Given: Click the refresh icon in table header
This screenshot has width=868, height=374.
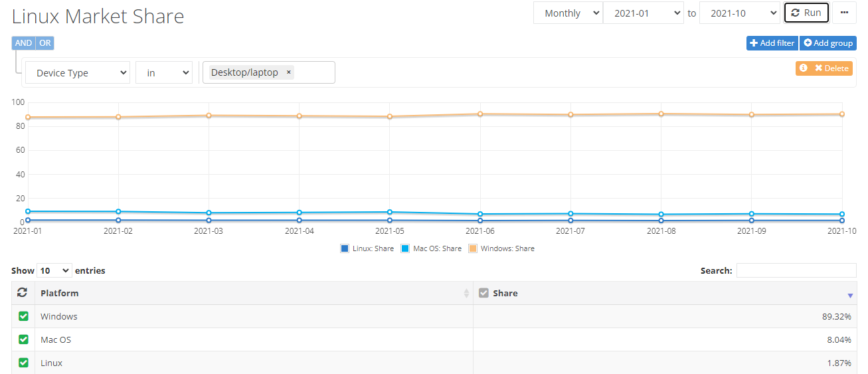Looking at the screenshot, I should click(23, 293).
